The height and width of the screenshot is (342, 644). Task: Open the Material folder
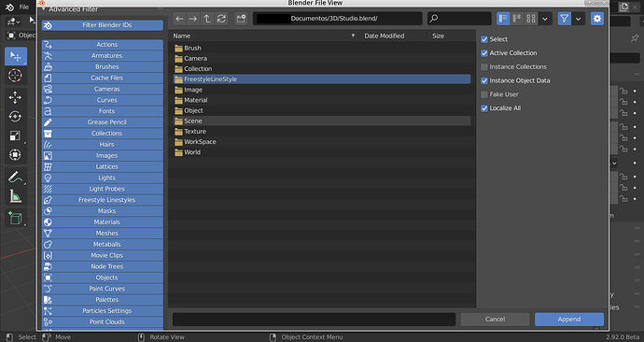(x=322, y=100)
